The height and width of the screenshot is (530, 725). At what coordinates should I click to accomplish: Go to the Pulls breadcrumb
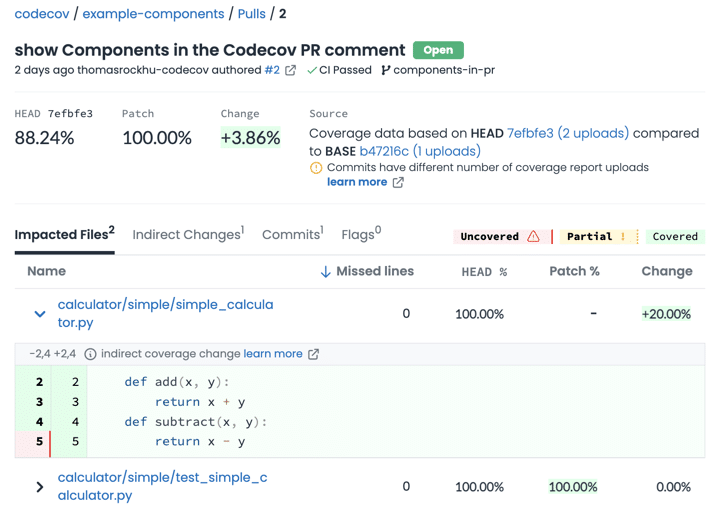click(x=252, y=14)
